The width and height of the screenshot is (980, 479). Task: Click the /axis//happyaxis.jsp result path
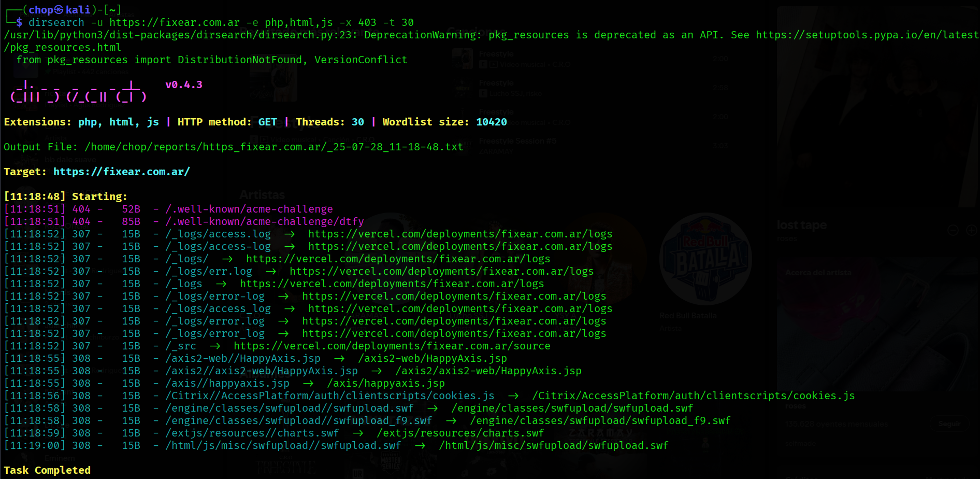pyautogui.click(x=227, y=383)
